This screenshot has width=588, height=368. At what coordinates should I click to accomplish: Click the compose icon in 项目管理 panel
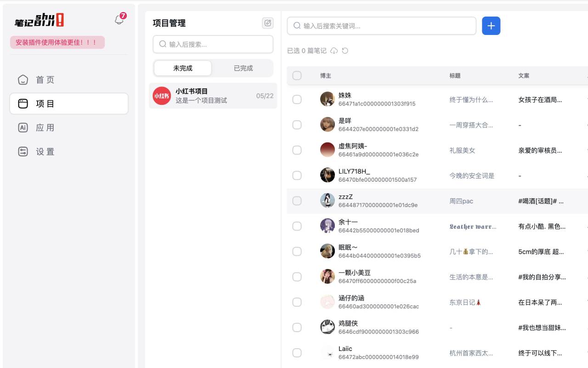pos(267,23)
